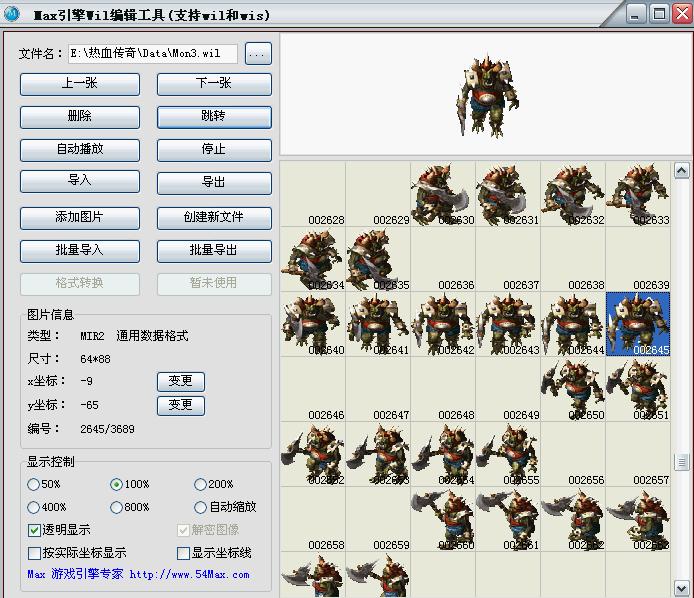694x598 pixels.
Task: Select the 200% zoom radio button
Action: (200, 484)
